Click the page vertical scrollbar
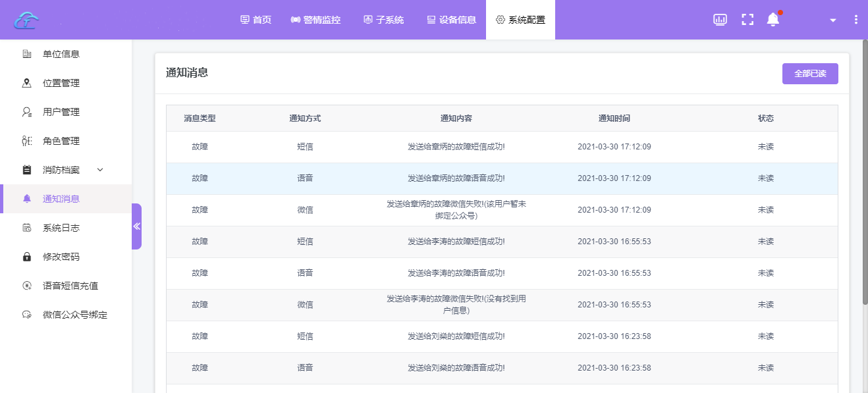This screenshot has height=393, width=868. coord(864,171)
